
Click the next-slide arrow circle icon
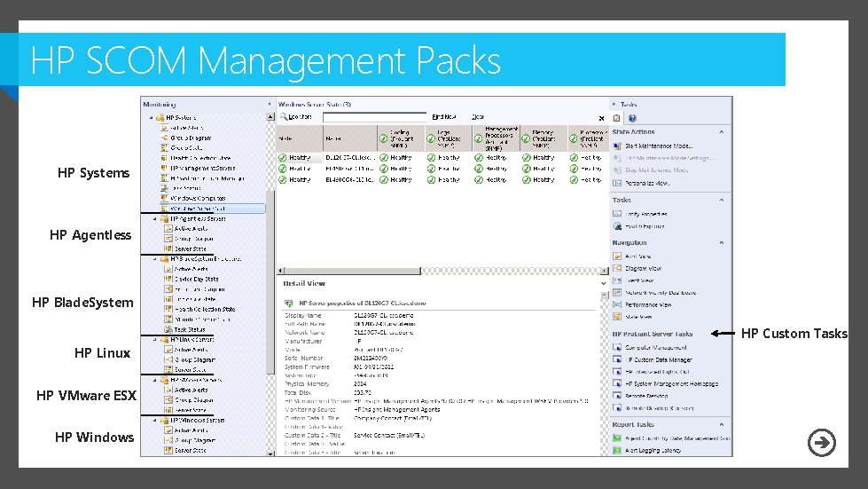pos(822,443)
